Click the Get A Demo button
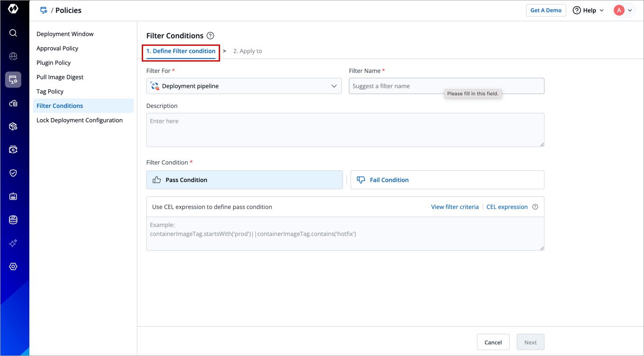Screen dimensions: 644x356 tap(545, 10)
